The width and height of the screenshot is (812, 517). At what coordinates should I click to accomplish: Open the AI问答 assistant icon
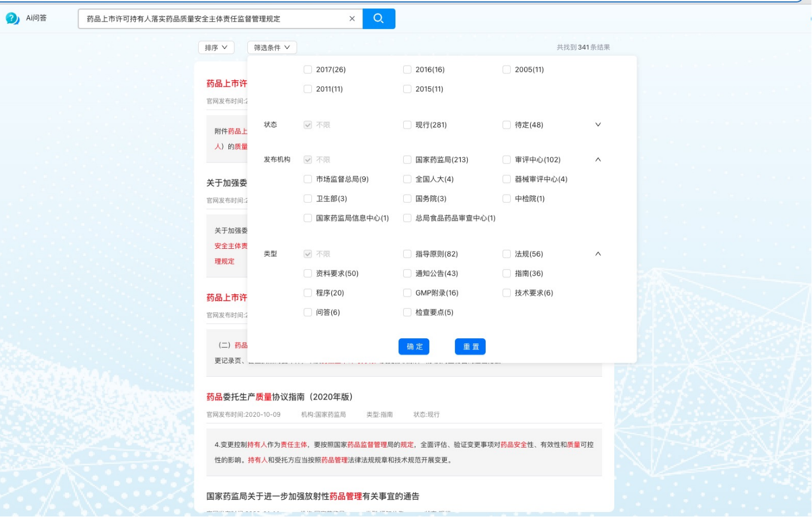(x=13, y=18)
